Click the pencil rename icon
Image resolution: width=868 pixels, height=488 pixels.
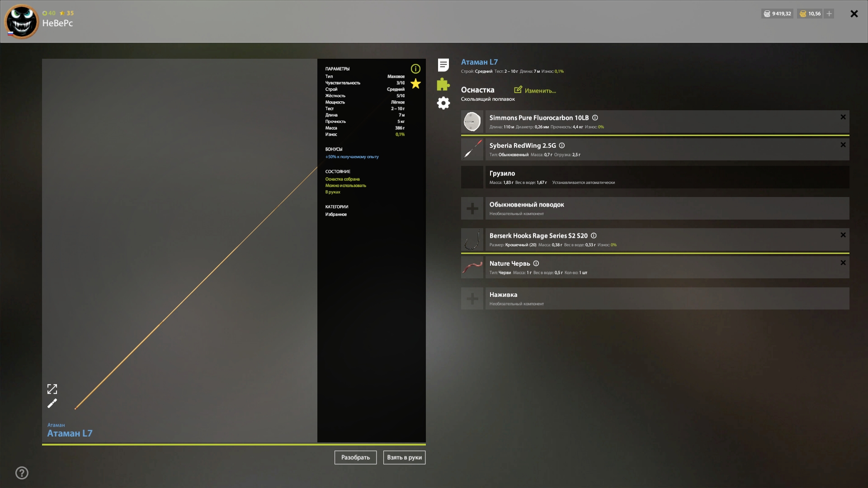point(52,403)
